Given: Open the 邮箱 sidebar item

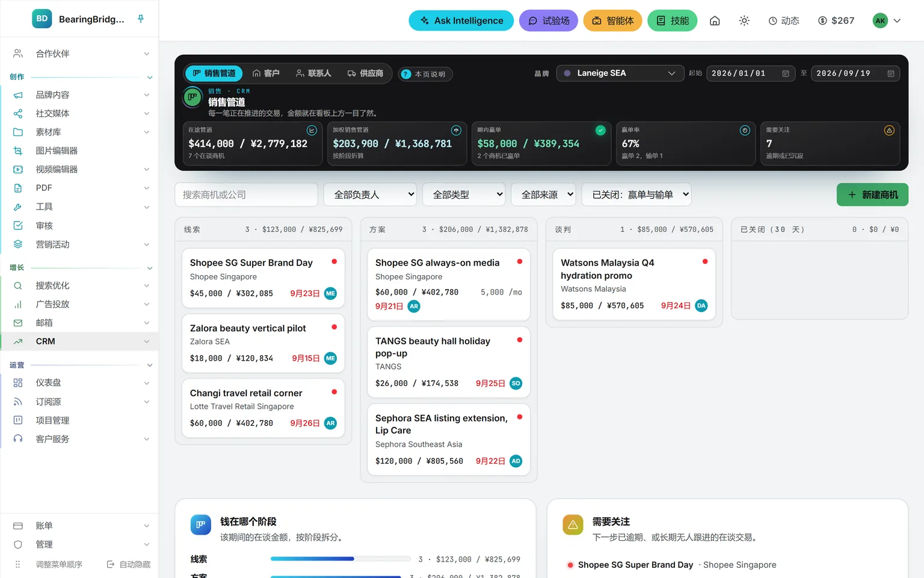Looking at the screenshot, I should point(80,323).
